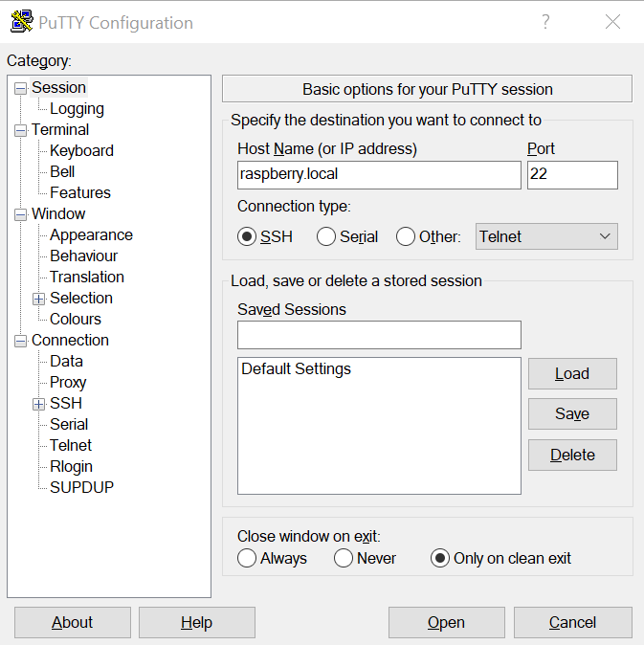Select the Serial connection type radio button
The image size is (644, 645).
pyautogui.click(x=326, y=236)
